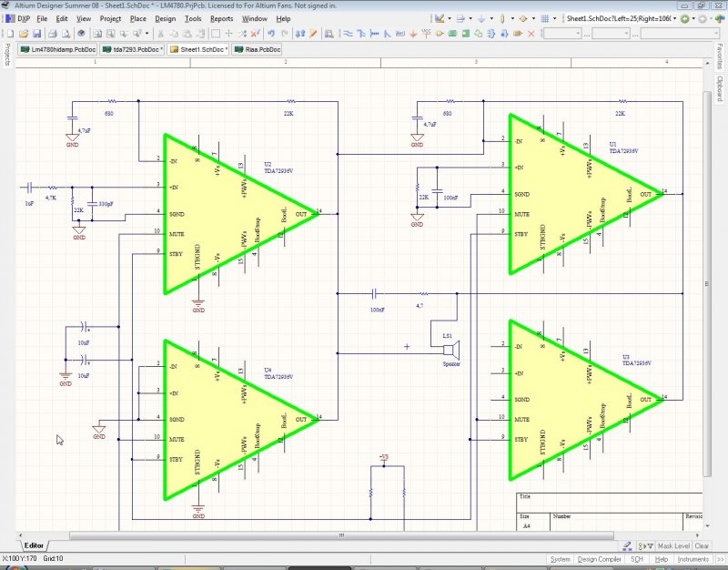Switch to the tda7293.PcbDoc tab
728x570 pixels.
132,49
